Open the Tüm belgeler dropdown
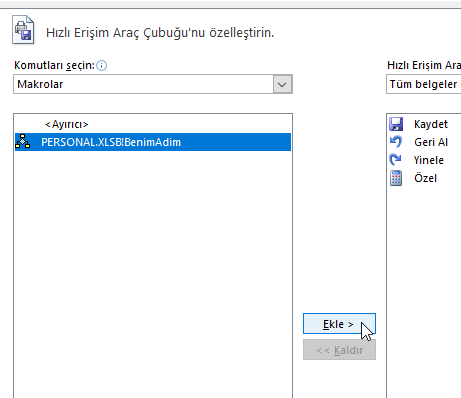This screenshot has width=461, height=398. pos(423,84)
